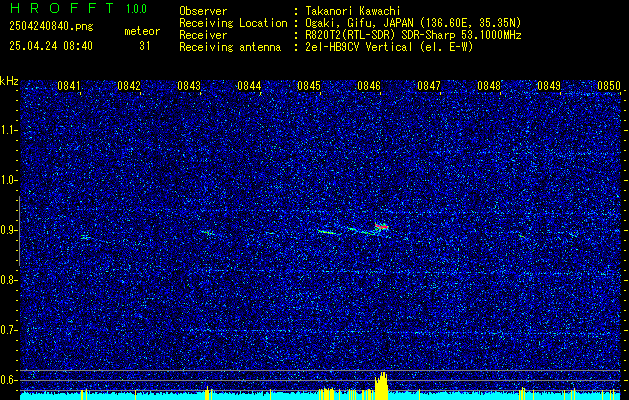The image size is (629, 400).
Task: Click the 0846 time marker
Action: [x=369, y=86]
